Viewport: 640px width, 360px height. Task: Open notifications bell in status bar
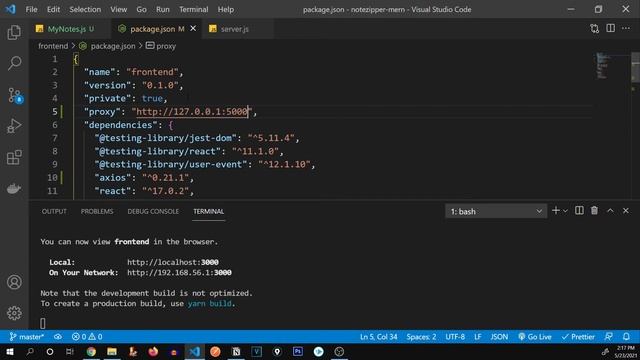[626, 337]
